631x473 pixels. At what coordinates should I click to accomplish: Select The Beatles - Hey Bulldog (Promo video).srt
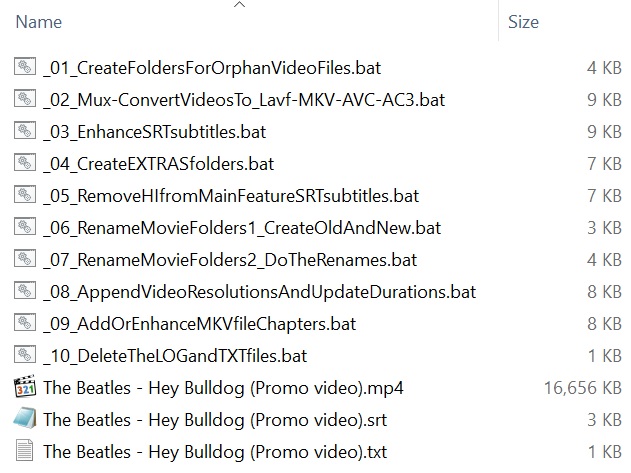coord(215,420)
